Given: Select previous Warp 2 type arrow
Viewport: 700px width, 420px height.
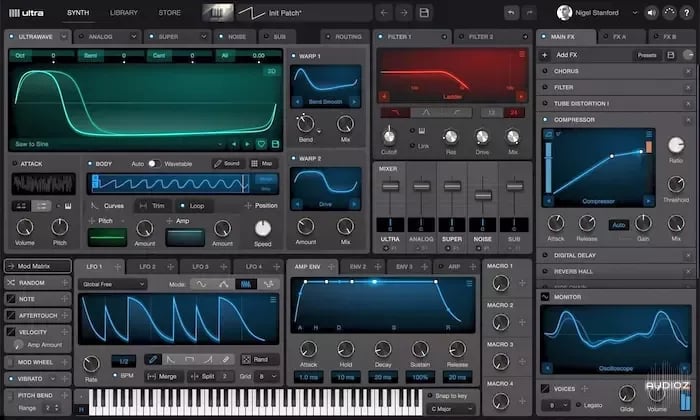Looking at the screenshot, I should [x=297, y=204].
